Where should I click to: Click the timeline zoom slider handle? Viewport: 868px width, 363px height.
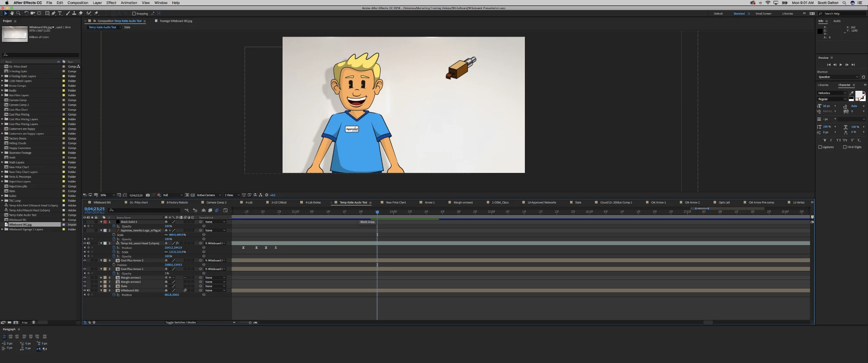(250, 322)
